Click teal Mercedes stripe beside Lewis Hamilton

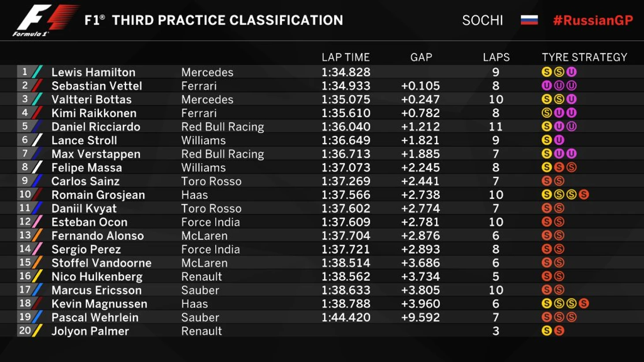(x=37, y=72)
